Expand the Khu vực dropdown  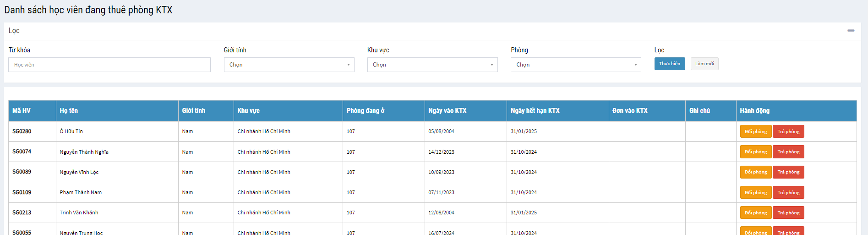pos(432,65)
